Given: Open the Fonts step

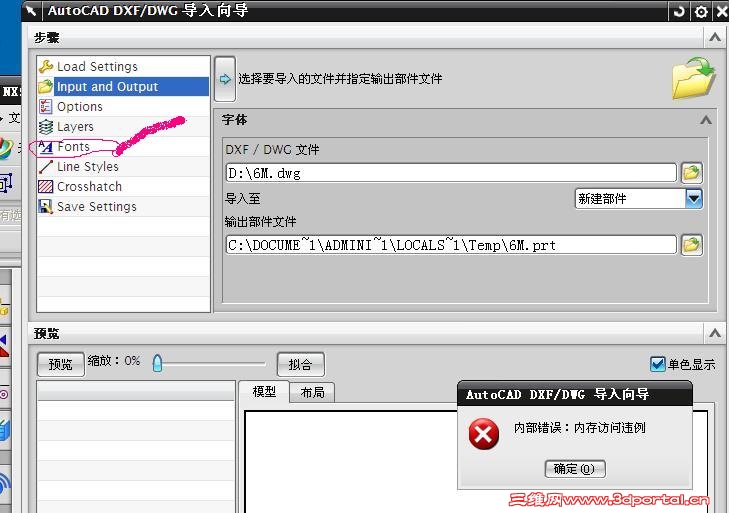Looking at the screenshot, I should 123,147.
